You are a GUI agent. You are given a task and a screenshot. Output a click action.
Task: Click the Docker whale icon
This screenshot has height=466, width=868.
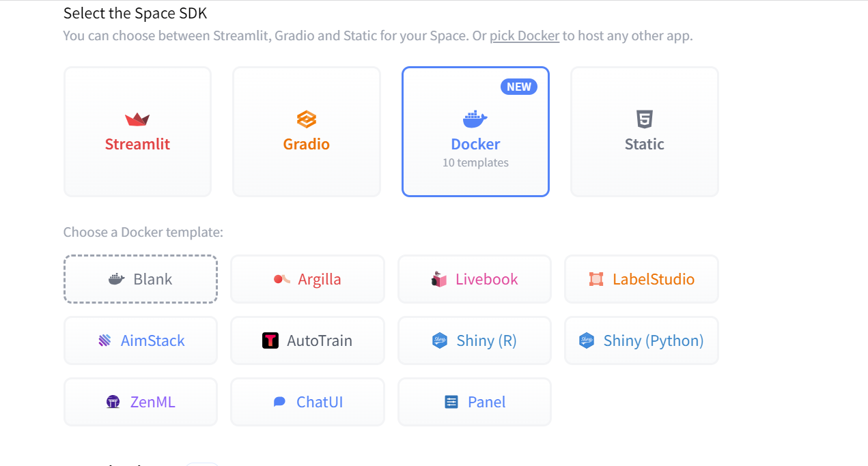pyautogui.click(x=475, y=119)
